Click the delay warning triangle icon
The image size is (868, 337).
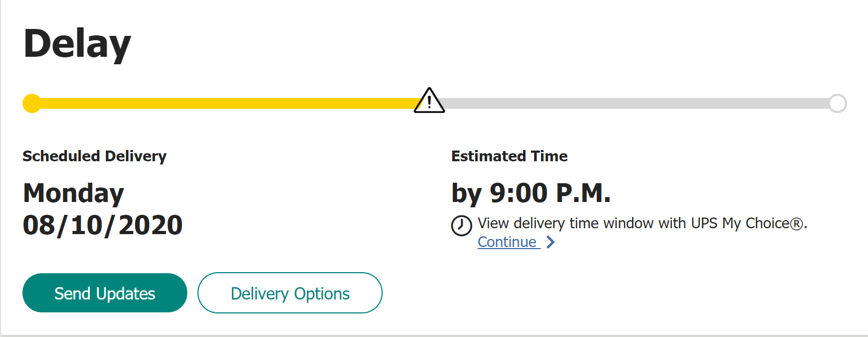pos(429,101)
